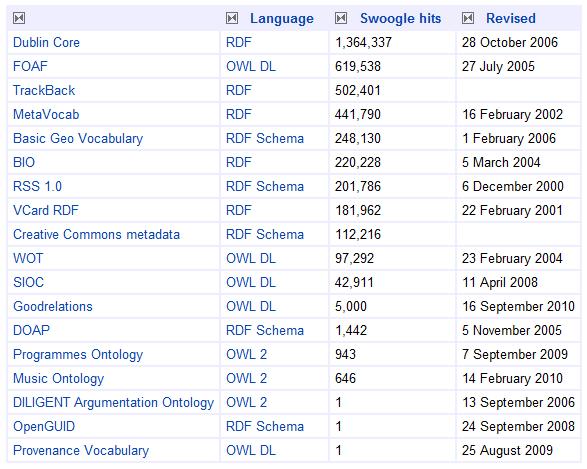Click sort icon in first name column
The image size is (587, 469).
tap(19, 18)
